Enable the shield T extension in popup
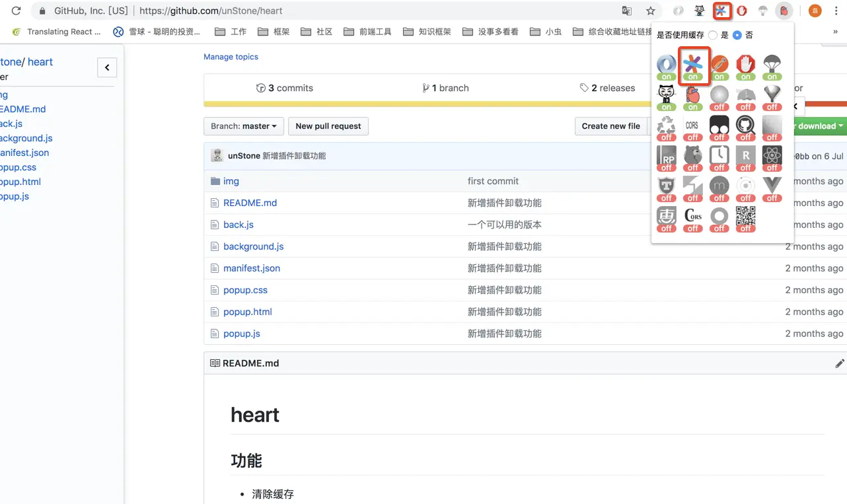Image resolution: width=847 pixels, height=504 pixels. pos(666,188)
